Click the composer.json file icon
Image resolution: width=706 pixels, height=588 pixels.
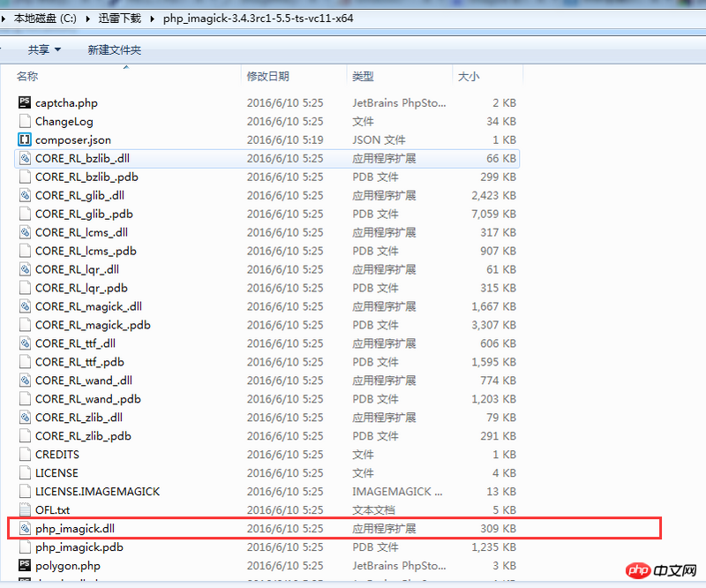(25, 139)
